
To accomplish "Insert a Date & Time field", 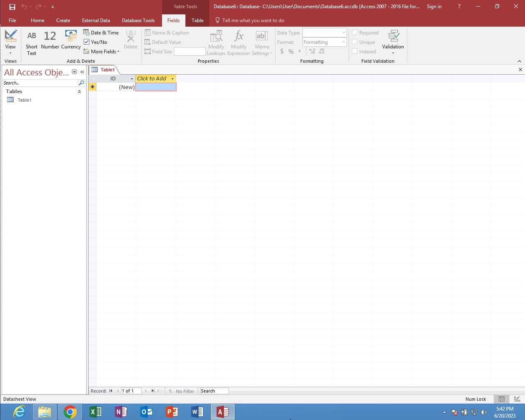I will (101, 33).
